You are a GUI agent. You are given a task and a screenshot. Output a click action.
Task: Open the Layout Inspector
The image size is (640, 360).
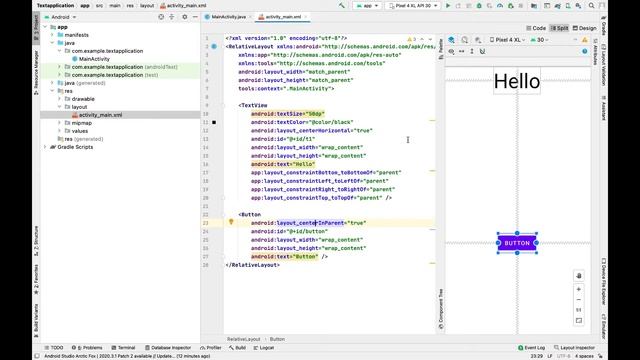tap(574, 348)
